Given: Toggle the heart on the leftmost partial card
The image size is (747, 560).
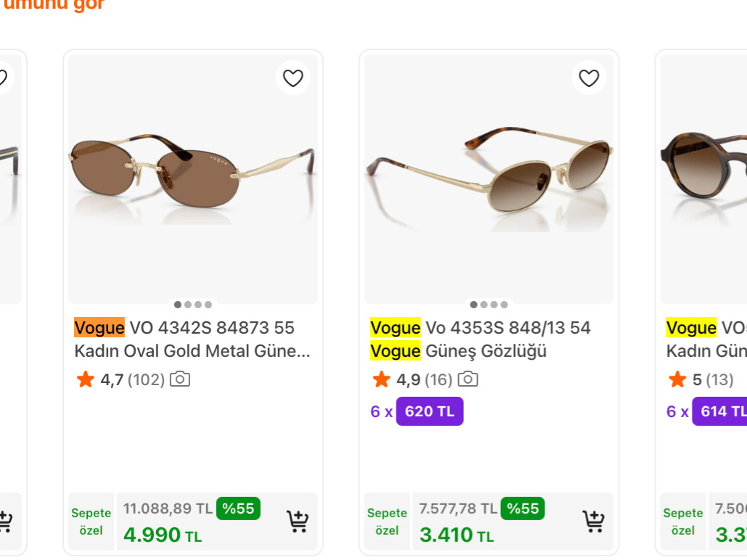Looking at the screenshot, I should coord(3,78).
